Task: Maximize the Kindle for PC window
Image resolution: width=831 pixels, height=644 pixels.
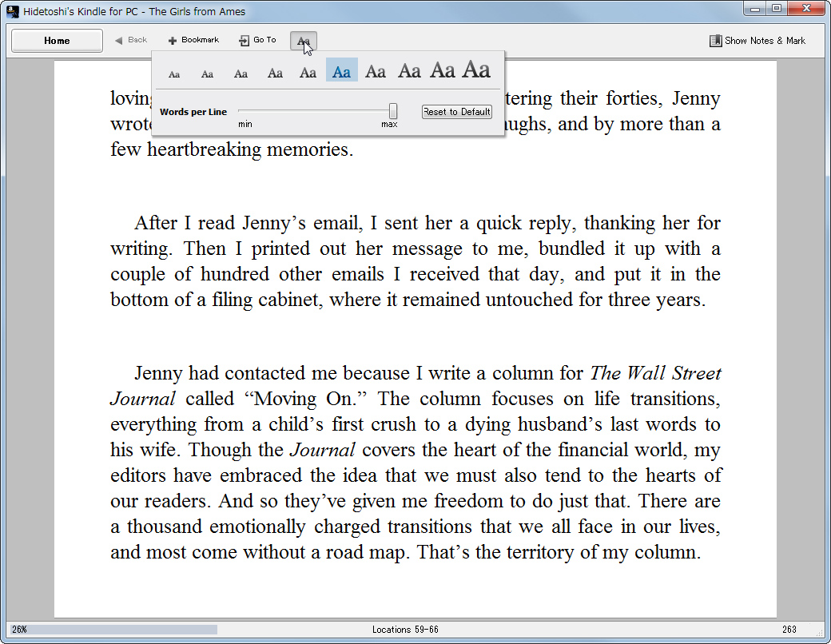Action: coord(777,9)
